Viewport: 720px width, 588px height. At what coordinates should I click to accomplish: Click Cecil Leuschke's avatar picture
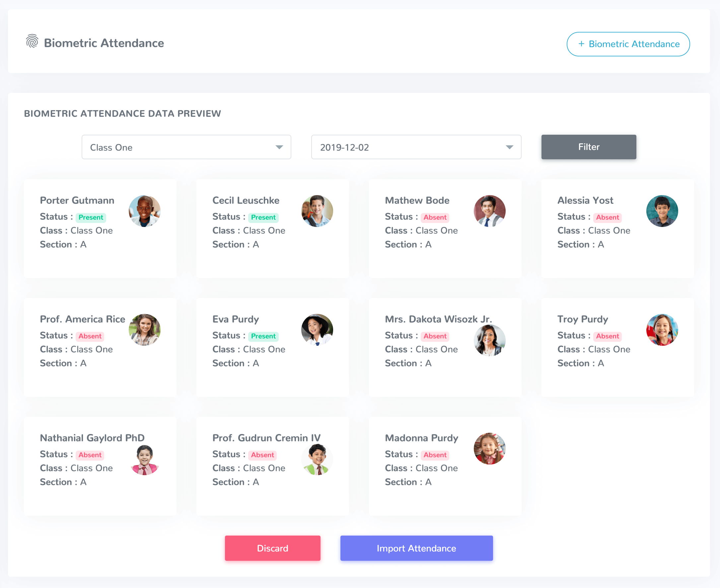pyautogui.click(x=317, y=211)
